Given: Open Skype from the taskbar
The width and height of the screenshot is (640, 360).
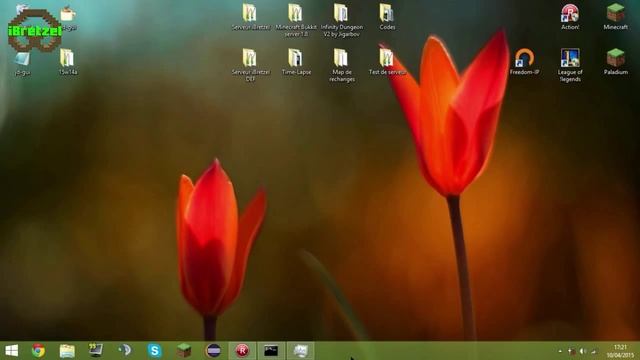Looking at the screenshot, I should tap(155, 351).
